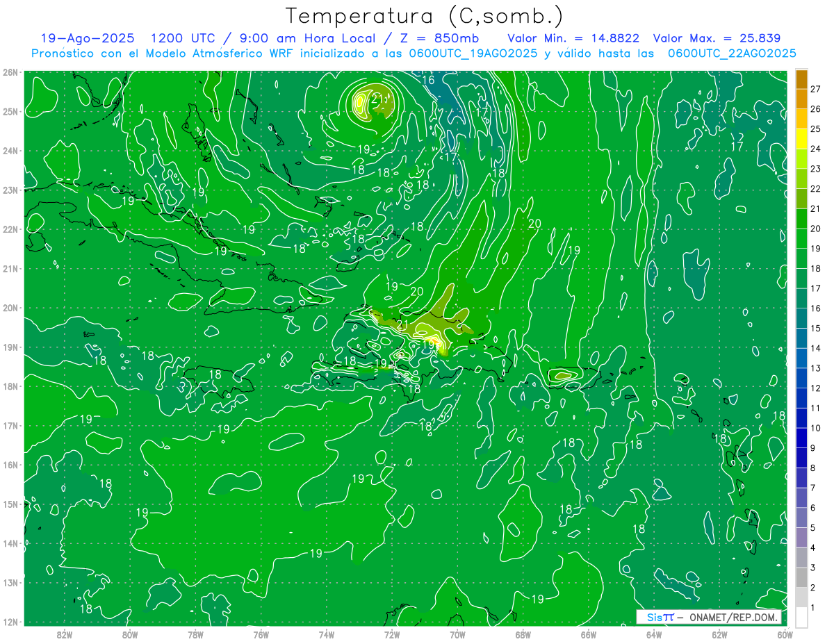Click latitude axis label "20N"
Viewport: 834px width, 644px height.
pyautogui.click(x=10, y=308)
